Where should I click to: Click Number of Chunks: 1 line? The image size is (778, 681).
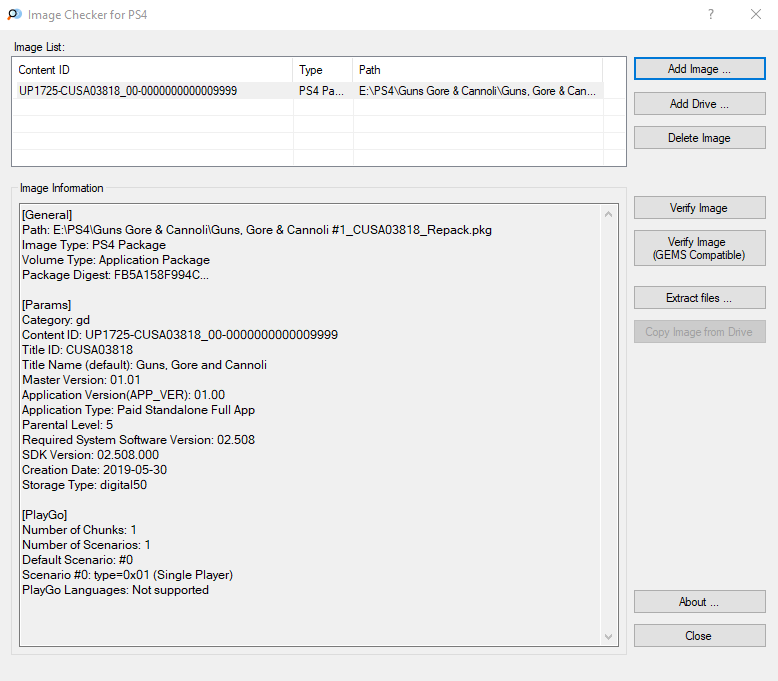tap(79, 530)
